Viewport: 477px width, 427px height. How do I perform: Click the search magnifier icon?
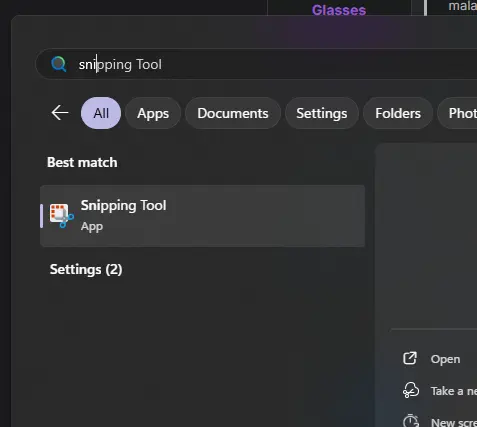point(59,64)
